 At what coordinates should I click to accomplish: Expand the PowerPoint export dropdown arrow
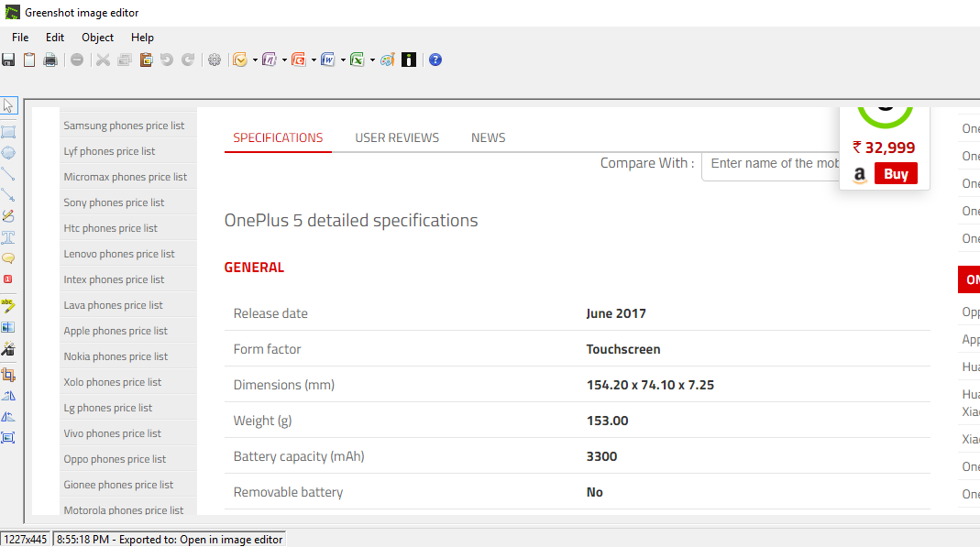point(314,60)
